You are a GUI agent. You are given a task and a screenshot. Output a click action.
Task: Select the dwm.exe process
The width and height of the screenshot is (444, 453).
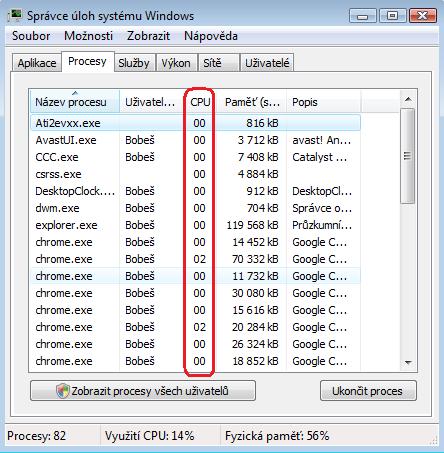[x=195, y=208]
